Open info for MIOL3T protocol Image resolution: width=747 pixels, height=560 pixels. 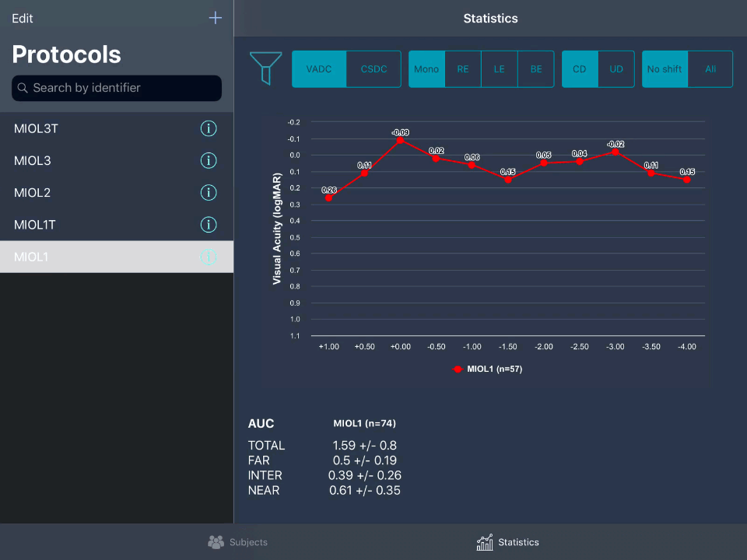tap(209, 128)
